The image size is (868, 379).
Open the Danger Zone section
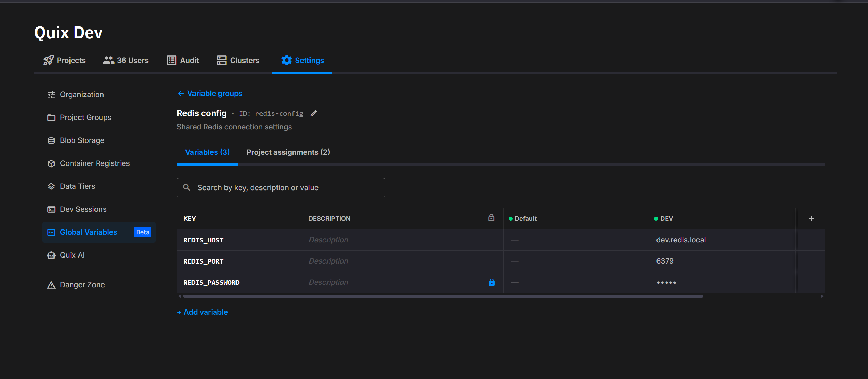pos(99,285)
